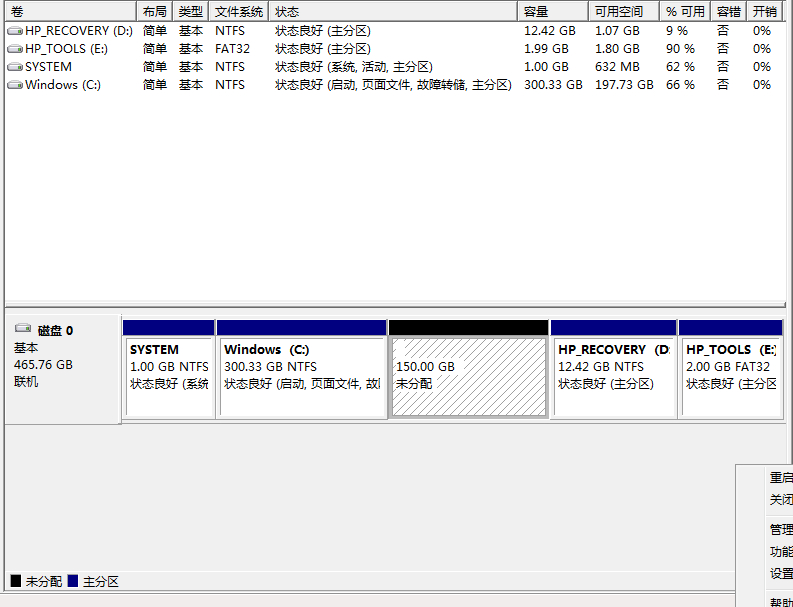Click status 状态良好 (系统, 活动, 主分区) cell

pos(354,67)
